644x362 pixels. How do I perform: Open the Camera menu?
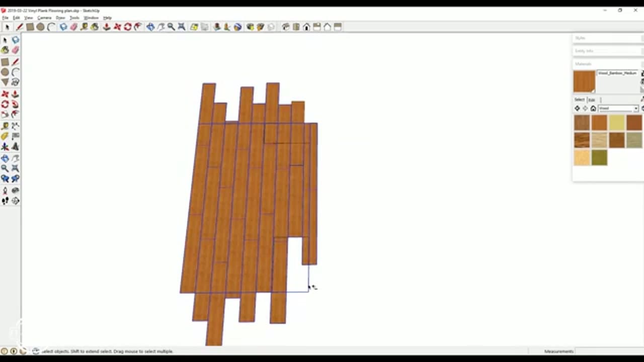(x=44, y=18)
